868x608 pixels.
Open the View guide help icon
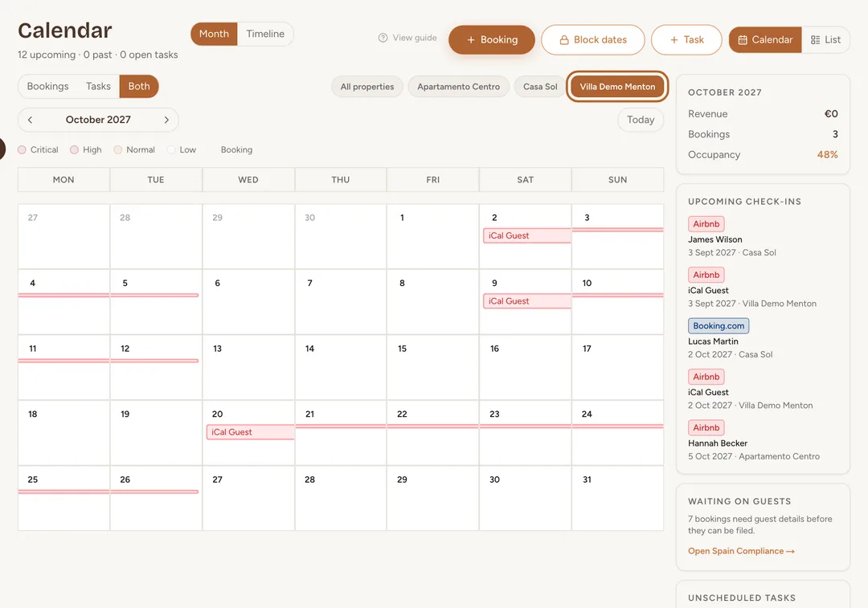point(383,38)
